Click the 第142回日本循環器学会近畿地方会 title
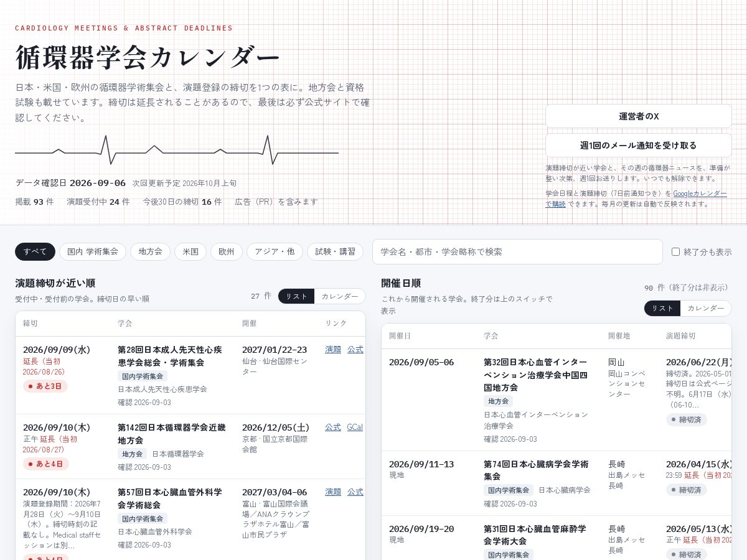 [x=172, y=434]
